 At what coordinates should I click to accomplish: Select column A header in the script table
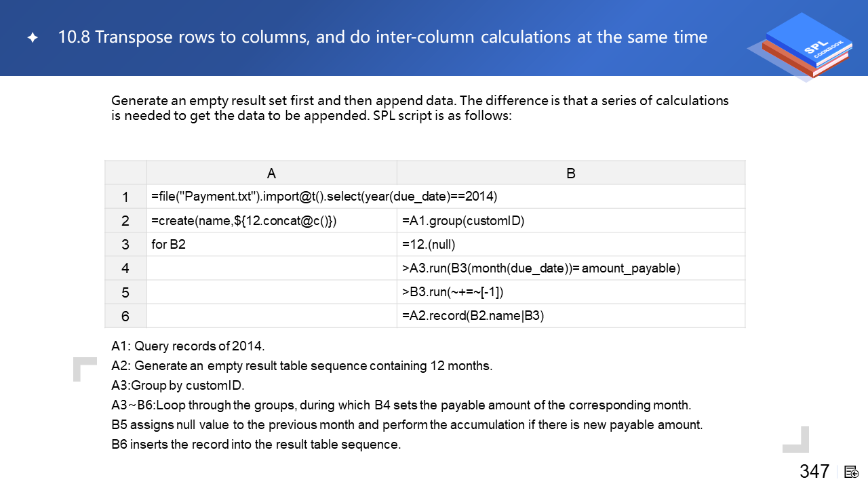[271, 174]
